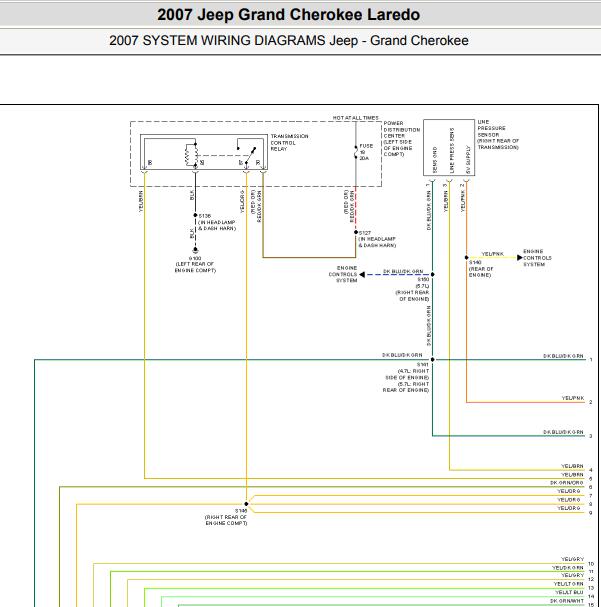Click the S180 (5.7L) splice label
This screenshot has height=607, width=601.
pos(412,289)
